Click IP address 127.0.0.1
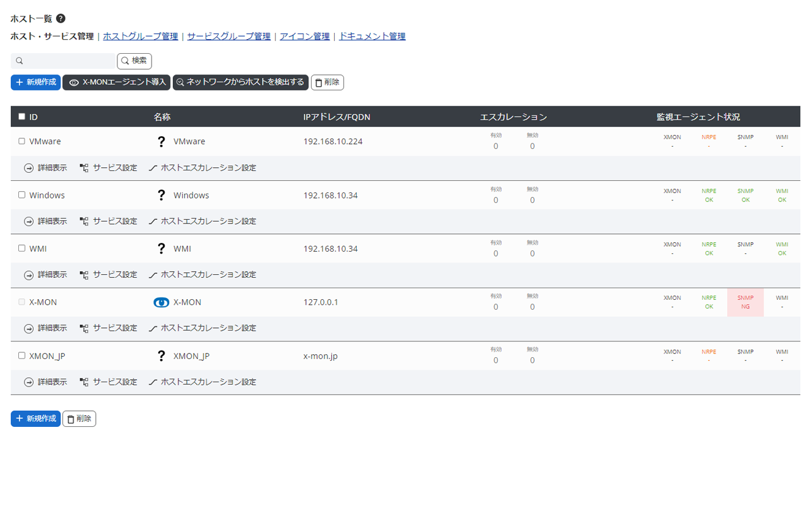This screenshot has width=812, height=527. coord(321,302)
